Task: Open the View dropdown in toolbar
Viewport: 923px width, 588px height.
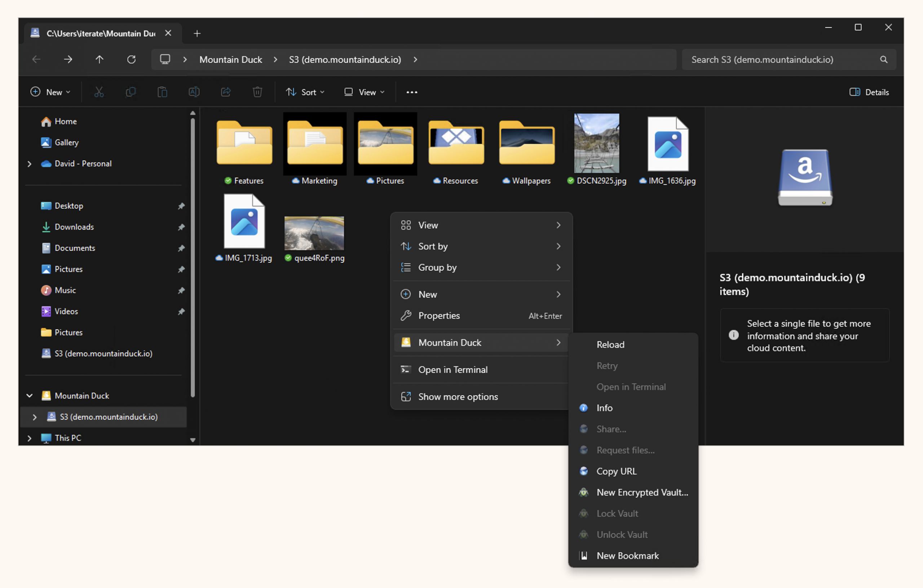Action: [364, 92]
